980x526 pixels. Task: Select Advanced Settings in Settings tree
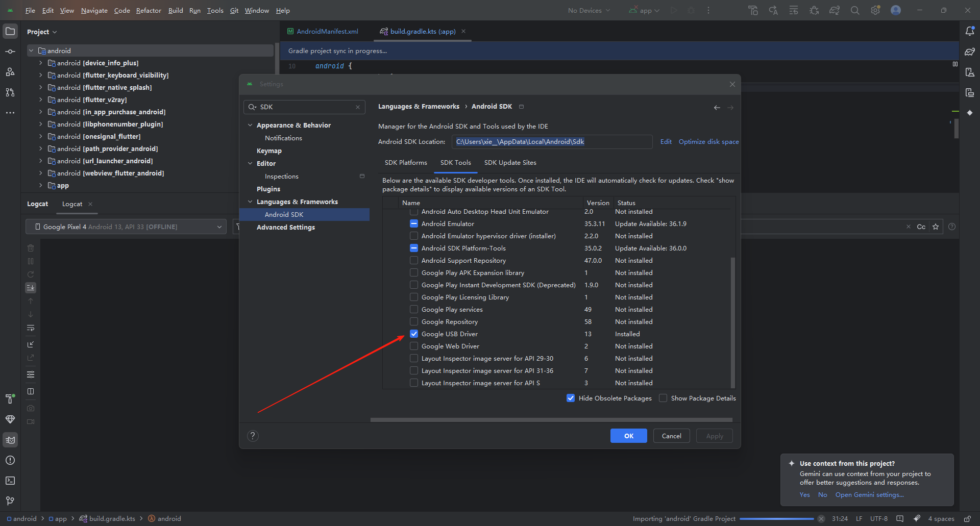[x=285, y=227]
